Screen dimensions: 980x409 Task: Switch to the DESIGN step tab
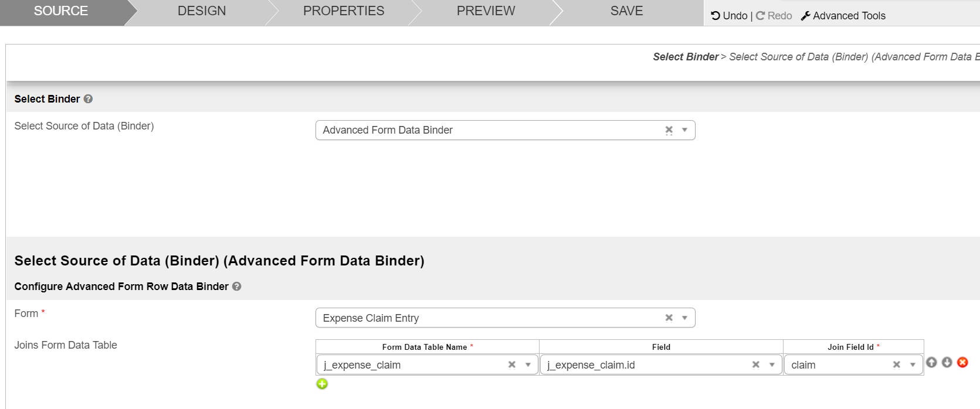(201, 11)
